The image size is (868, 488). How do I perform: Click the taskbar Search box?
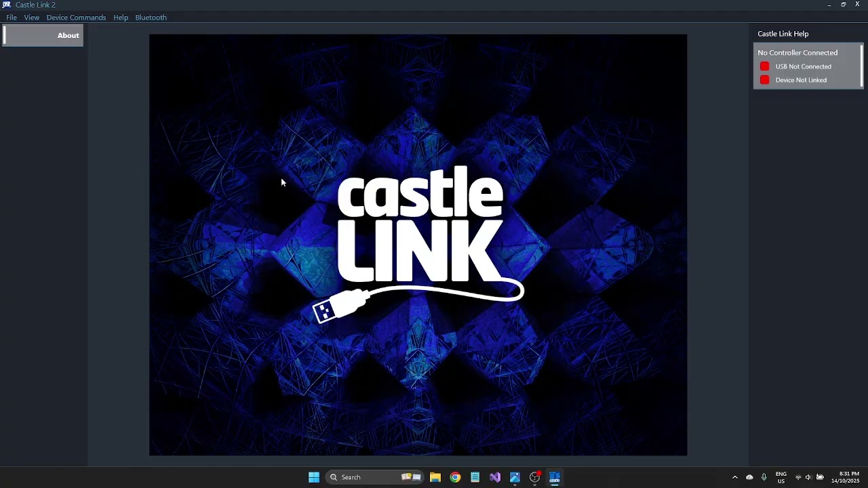coord(374,477)
